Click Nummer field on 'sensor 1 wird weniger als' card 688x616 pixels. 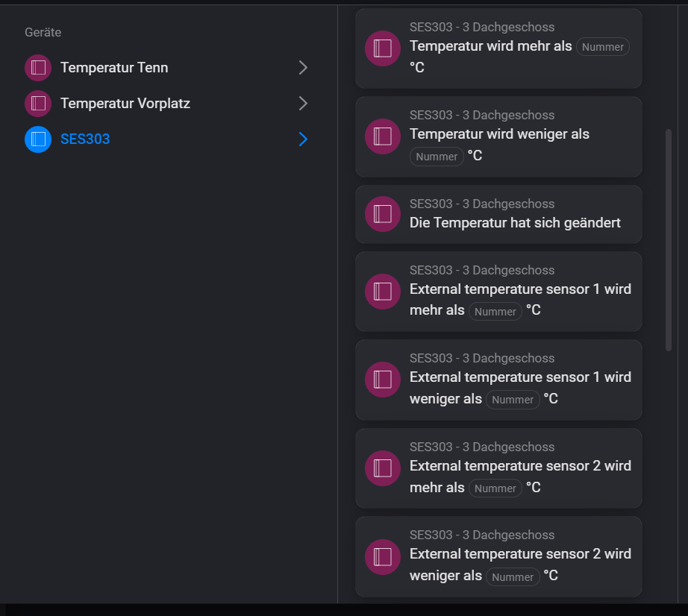[513, 400]
